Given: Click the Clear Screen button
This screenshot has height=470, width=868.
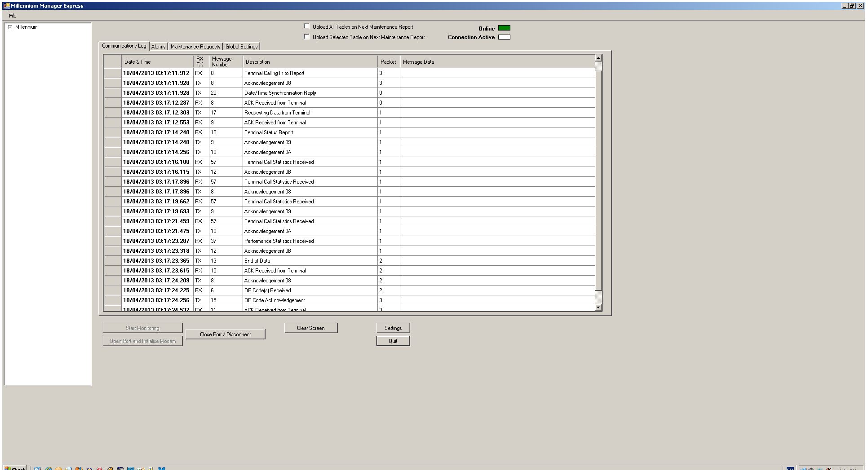Looking at the screenshot, I should [310, 328].
